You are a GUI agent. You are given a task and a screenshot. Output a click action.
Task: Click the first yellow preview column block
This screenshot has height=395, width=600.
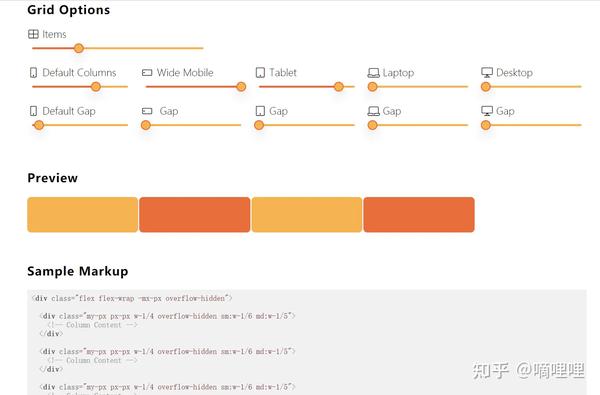click(83, 215)
